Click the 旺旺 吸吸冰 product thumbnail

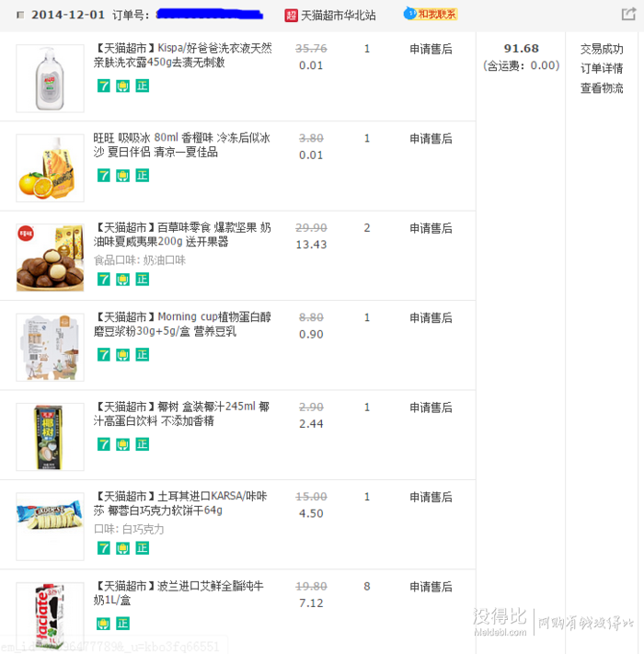[x=50, y=168]
